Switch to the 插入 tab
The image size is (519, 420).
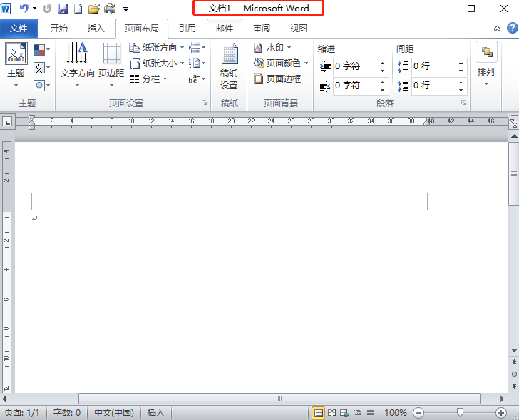point(96,29)
